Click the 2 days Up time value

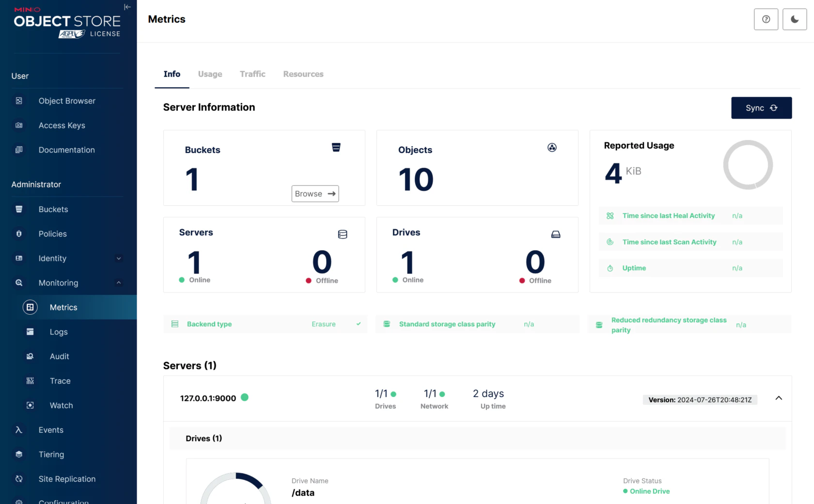(488, 394)
